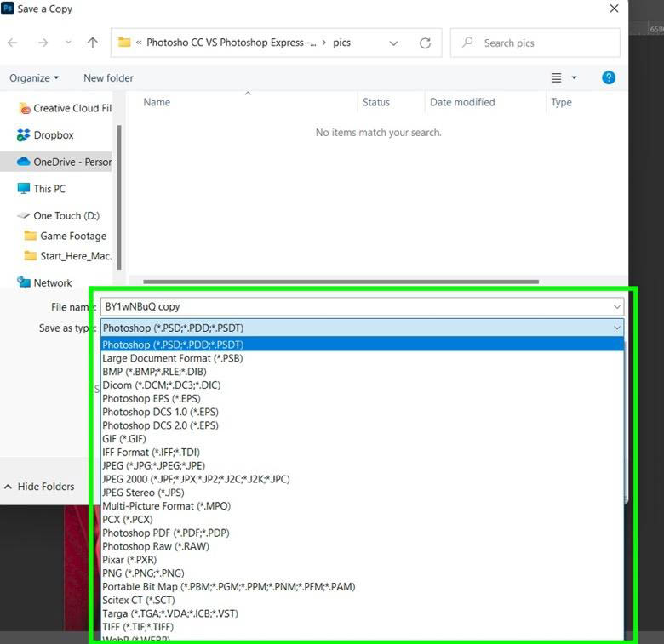
Task: Choose Targa format option
Action: pos(362,613)
